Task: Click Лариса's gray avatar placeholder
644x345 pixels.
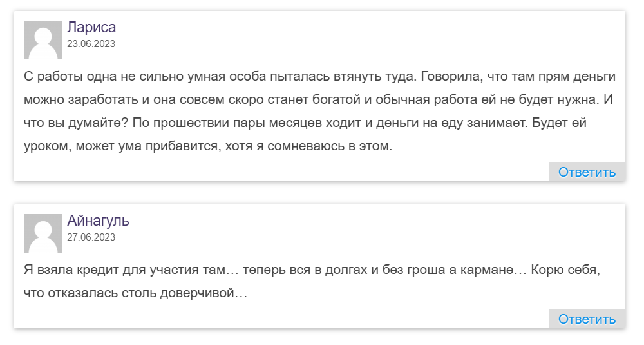Action: [x=43, y=39]
